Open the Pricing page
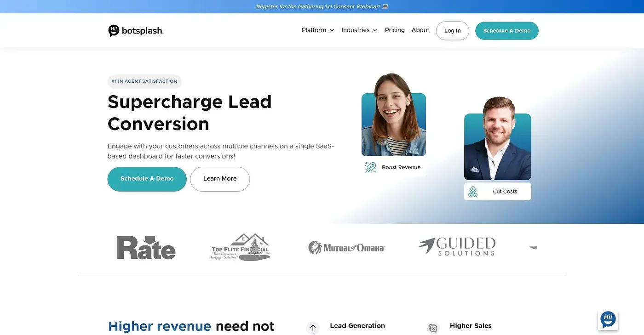The width and height of the screenshot is (644, 335). click(395, 30)
